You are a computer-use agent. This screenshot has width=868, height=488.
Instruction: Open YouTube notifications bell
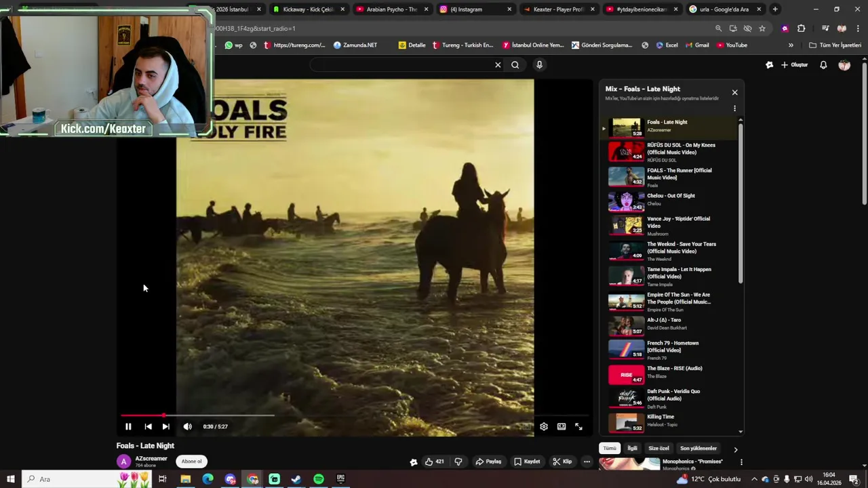point(823,65)
